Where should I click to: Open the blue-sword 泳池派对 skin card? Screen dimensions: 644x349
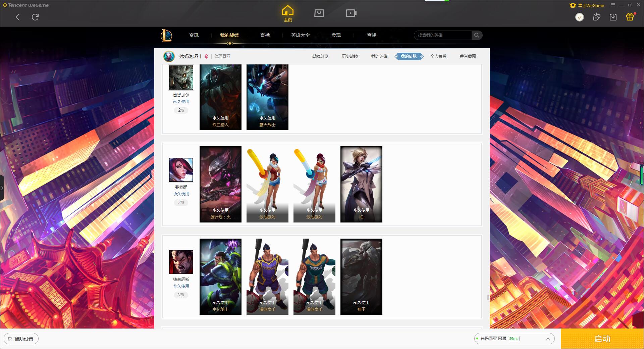(x=314, y=184)
